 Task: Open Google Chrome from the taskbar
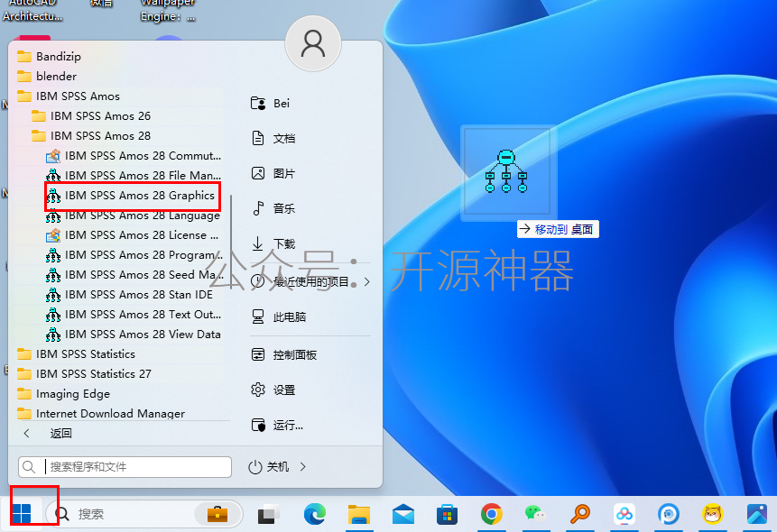pos(491,514)
